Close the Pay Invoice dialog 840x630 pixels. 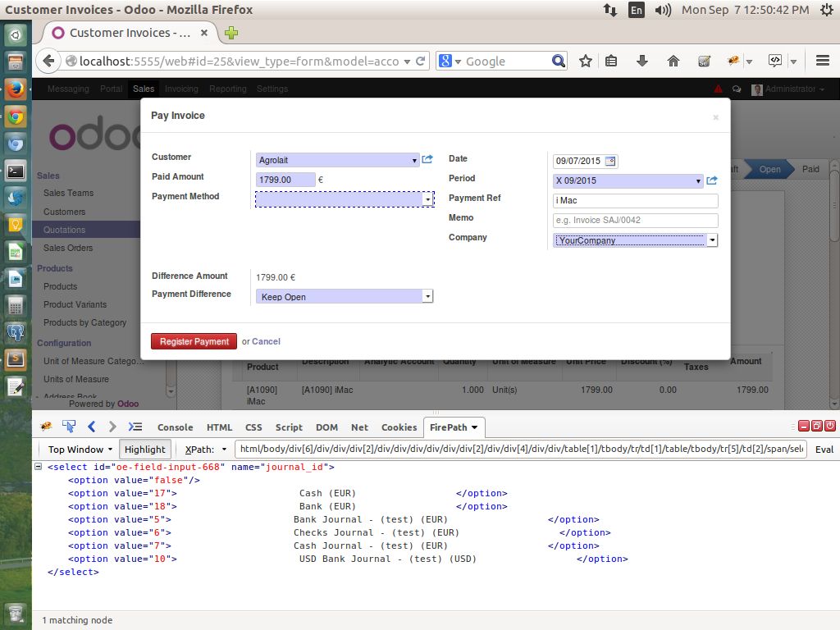click(715, 117)
